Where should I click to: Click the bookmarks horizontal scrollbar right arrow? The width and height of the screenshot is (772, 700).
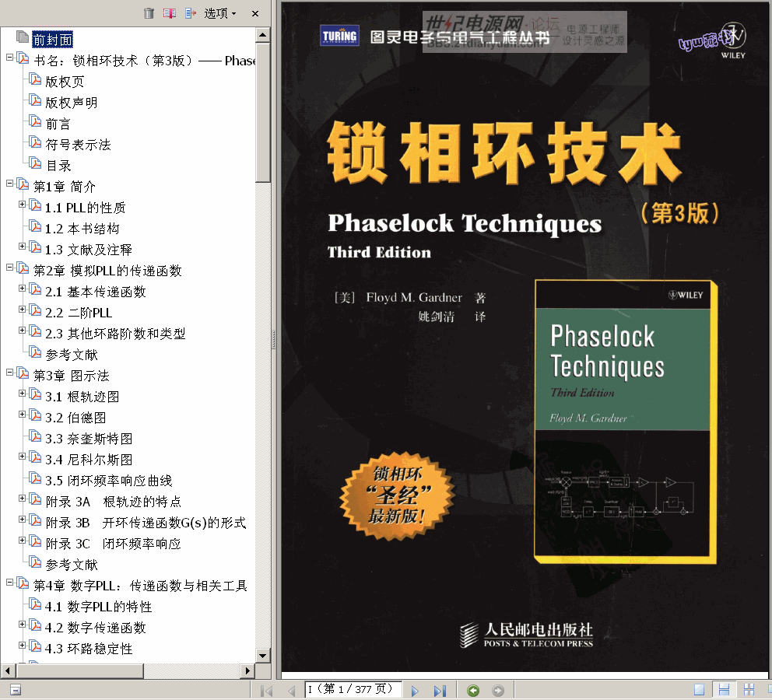247,670
